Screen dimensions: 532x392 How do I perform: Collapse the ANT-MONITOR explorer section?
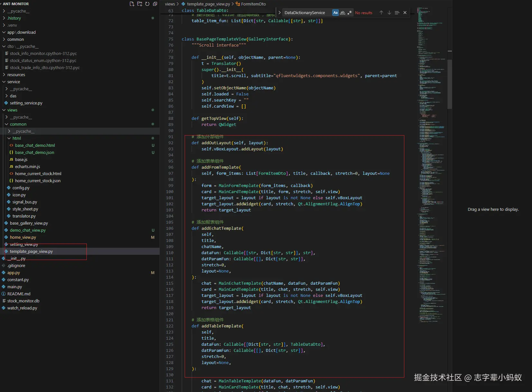tap(16, 4)
